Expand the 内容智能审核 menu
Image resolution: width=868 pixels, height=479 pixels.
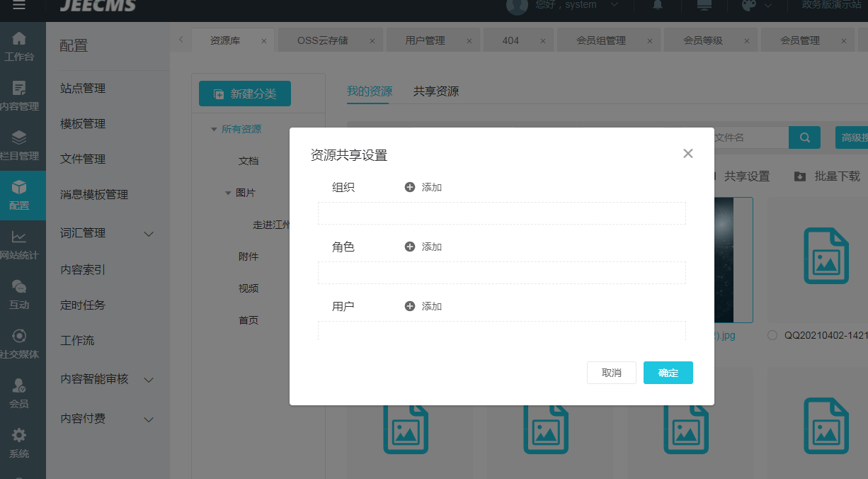149,380
